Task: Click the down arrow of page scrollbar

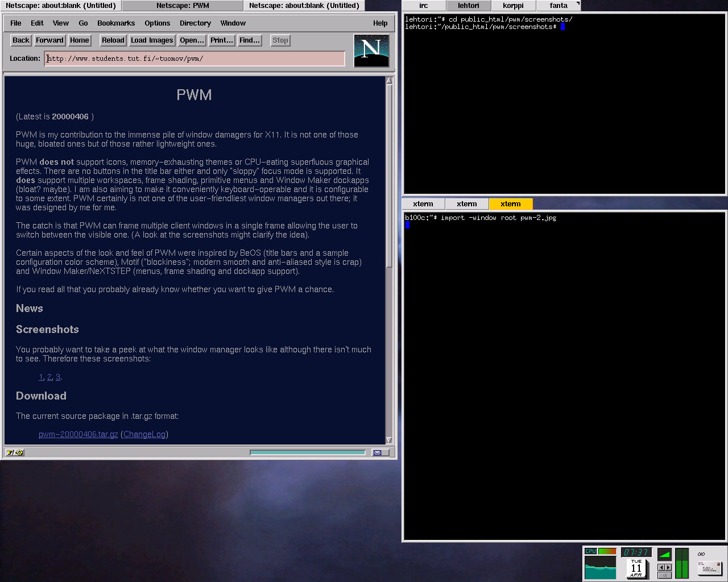Action: (390, 440)
